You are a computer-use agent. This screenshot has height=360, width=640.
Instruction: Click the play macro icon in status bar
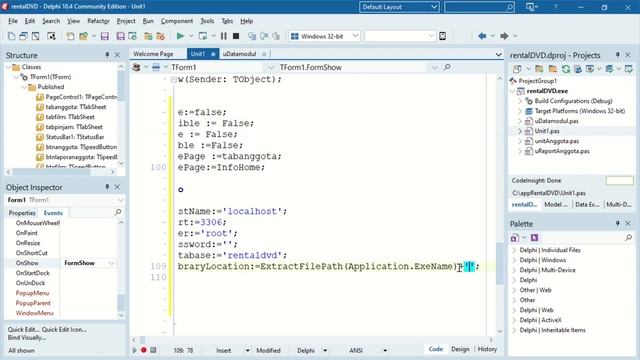(134, 350)
